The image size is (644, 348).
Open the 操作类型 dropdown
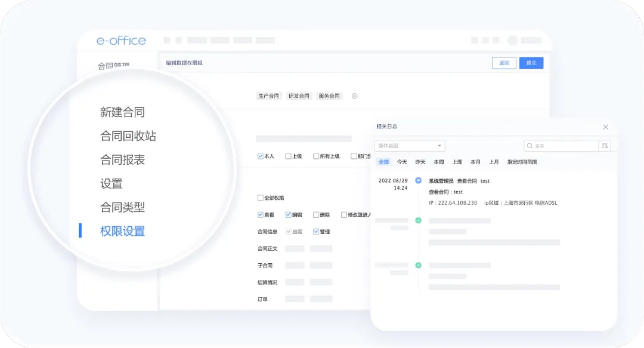tap(410, 146)
